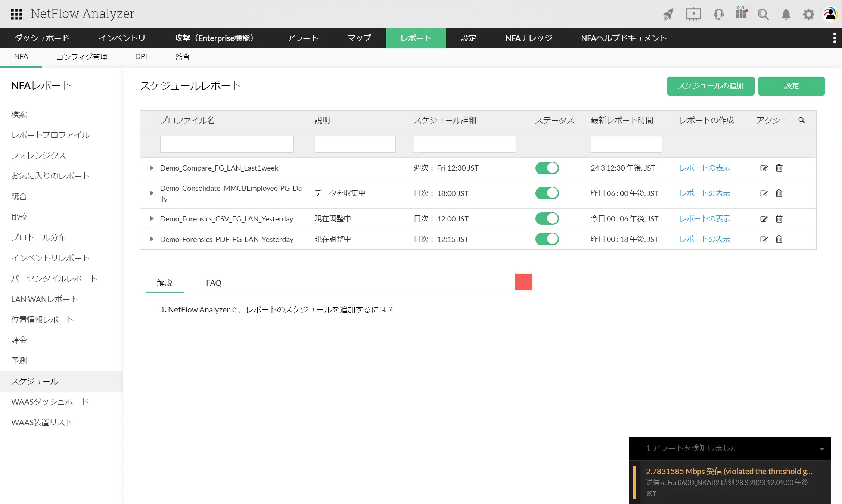The width and height of the screenshot is (842, 504).
Task: Click the table column search magnifier icon
Action: [x=801, y=120]
